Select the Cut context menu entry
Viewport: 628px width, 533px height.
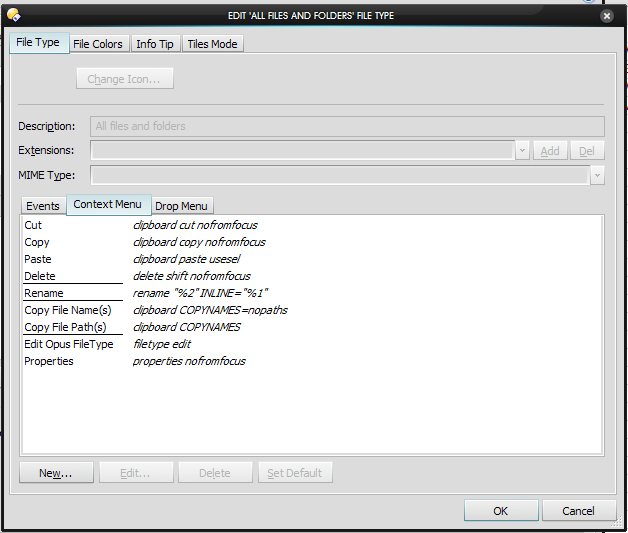pos(33,225)
